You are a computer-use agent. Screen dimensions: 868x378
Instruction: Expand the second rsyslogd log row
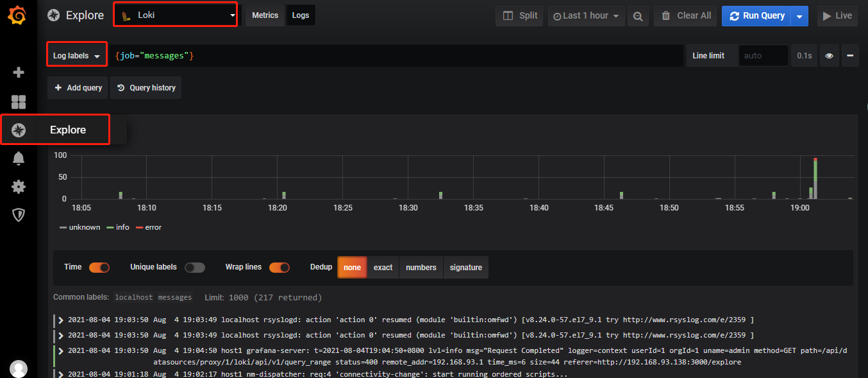point(61,335)
